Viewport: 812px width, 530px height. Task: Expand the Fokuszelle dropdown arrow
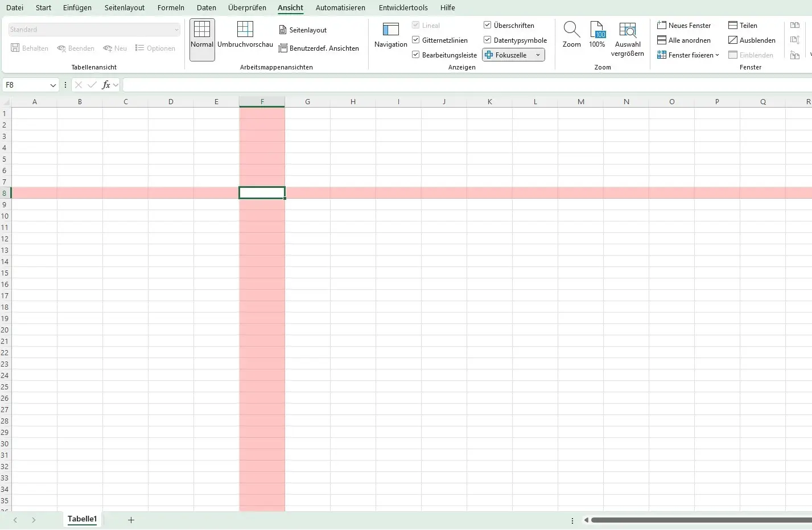(538, 55)
